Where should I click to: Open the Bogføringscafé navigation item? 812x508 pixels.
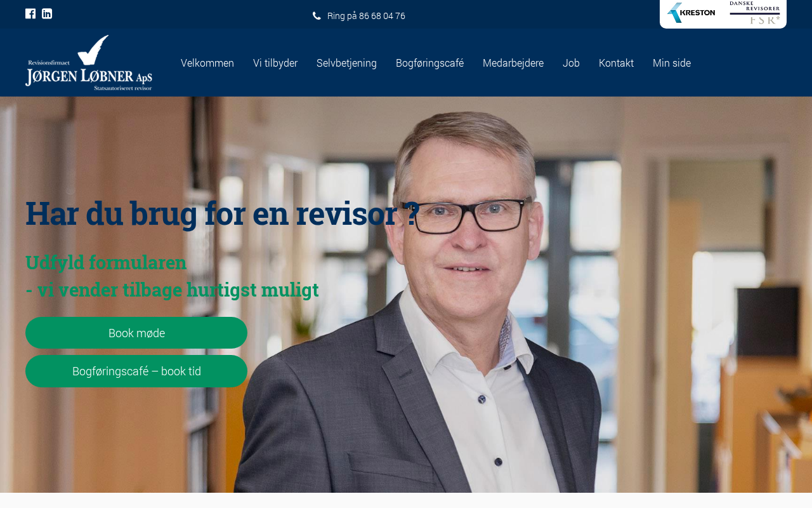(429, 63)
